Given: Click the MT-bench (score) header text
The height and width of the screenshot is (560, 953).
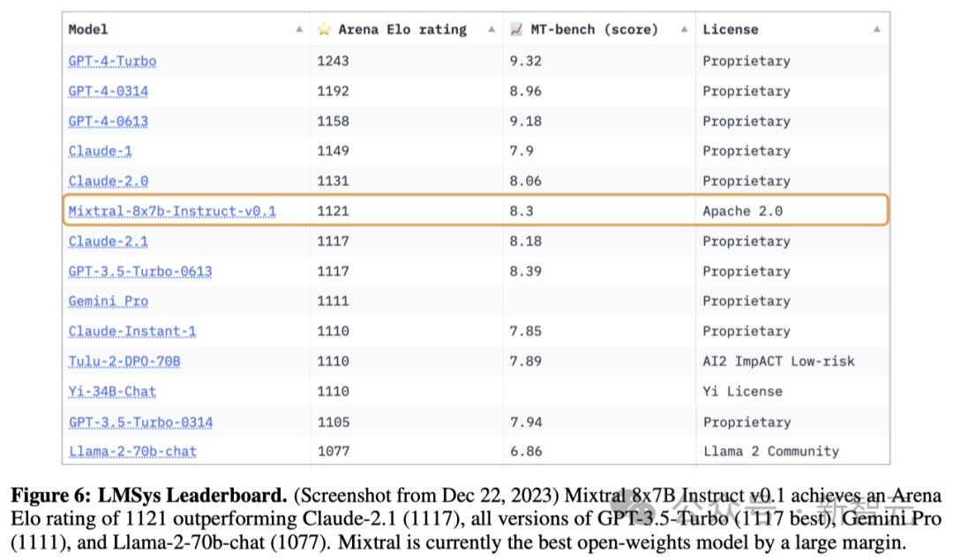Looking at the screenshot, I should (595, 29).
